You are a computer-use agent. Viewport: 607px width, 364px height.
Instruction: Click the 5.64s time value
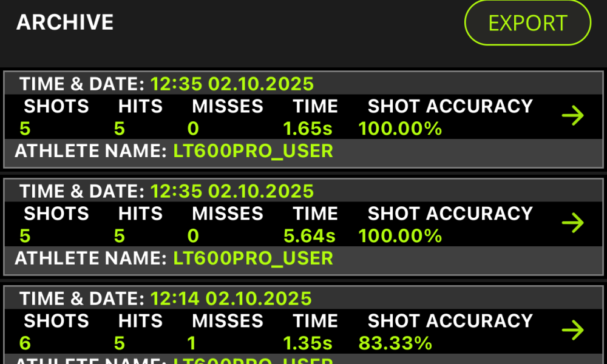[309, 236]
